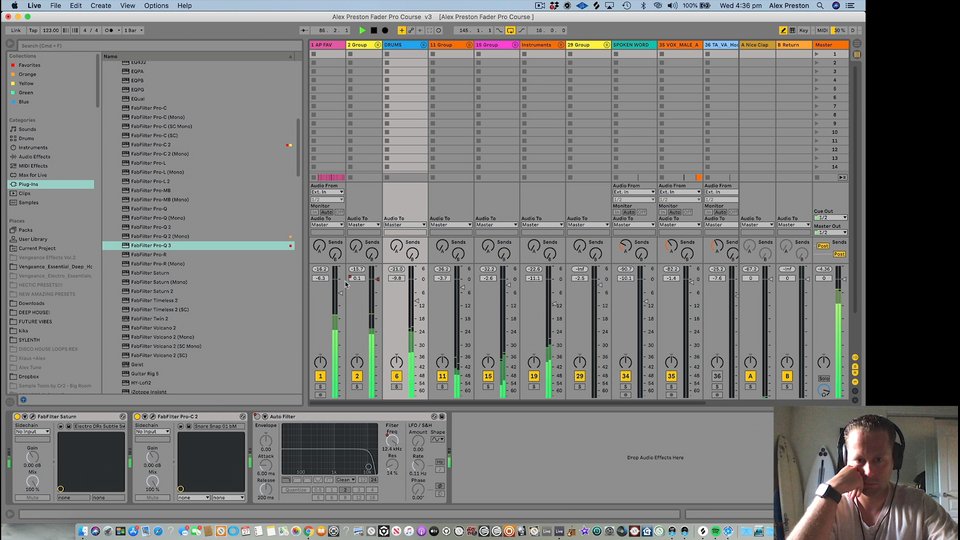Open Cue Out dropdown on Master
The width and height of the screenshot is (960, 540).
[830, 217]
